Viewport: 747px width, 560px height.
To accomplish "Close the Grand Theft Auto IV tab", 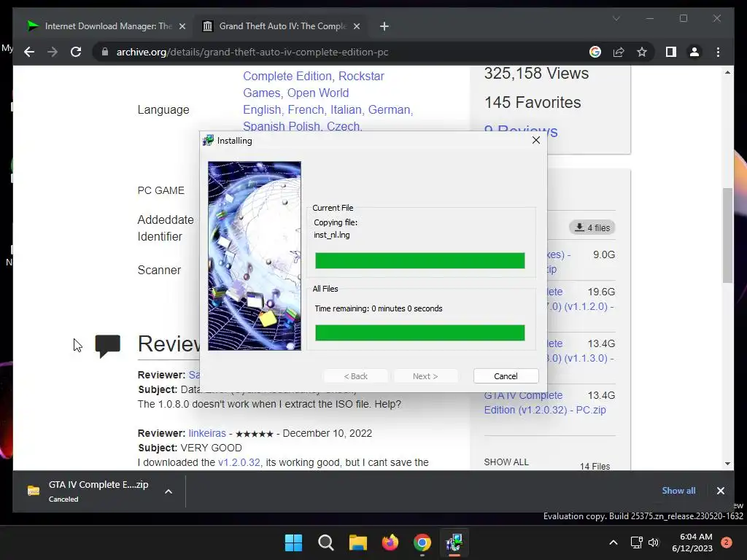I will [x=356, y=26].
